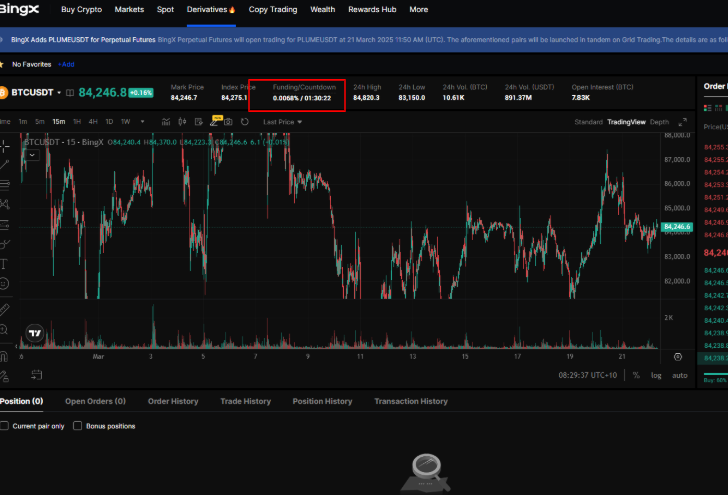The height and width of the screenshot is (495, 728).
Task: Open the More menu
Action: coord(419,9)
